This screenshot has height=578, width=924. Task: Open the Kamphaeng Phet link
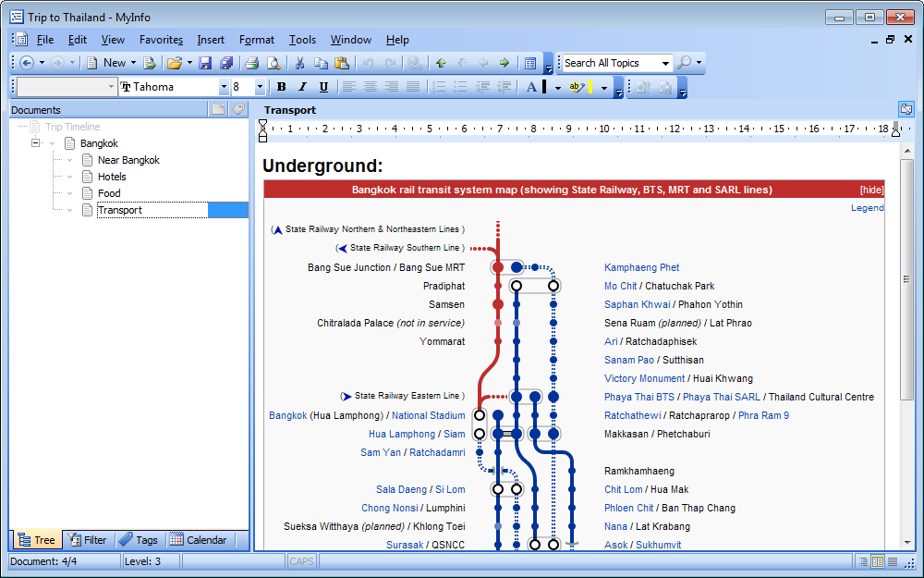click(x=642, y=268)
